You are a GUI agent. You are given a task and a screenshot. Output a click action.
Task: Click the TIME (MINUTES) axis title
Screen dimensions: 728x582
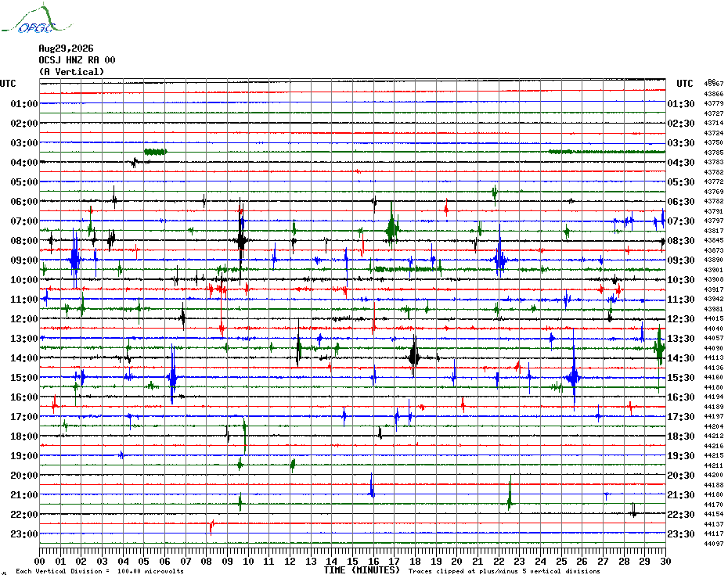(362, 570)
